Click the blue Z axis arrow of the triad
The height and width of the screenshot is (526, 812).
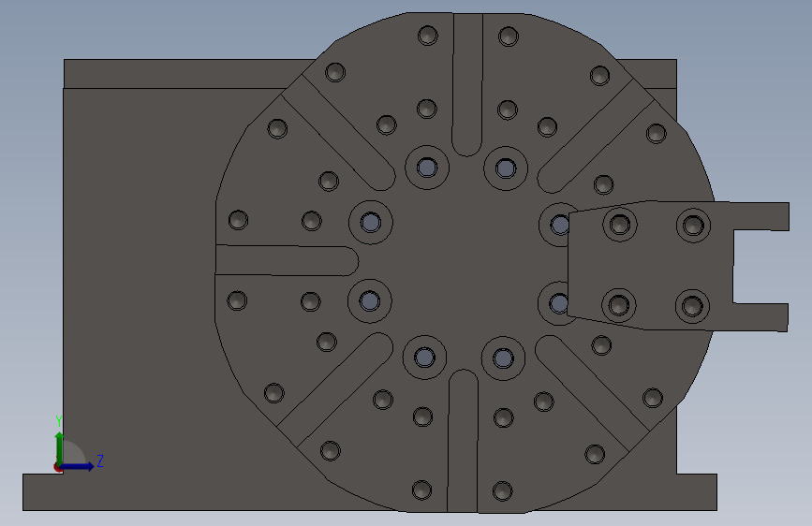click(x=78, y=466)
